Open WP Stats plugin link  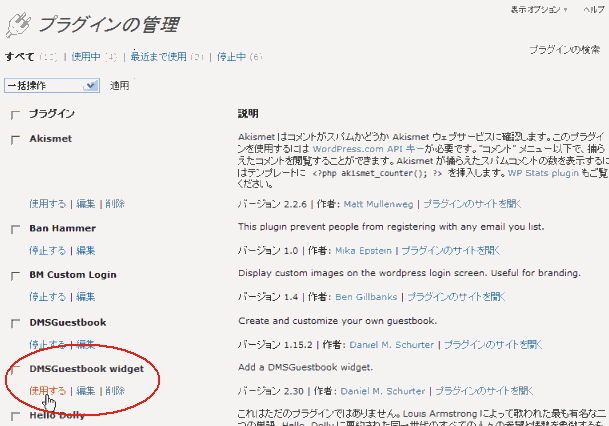click(543, 173)
